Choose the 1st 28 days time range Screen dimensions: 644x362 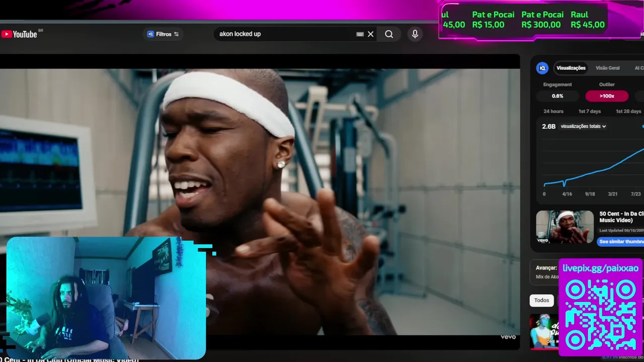tap(628, 111)
